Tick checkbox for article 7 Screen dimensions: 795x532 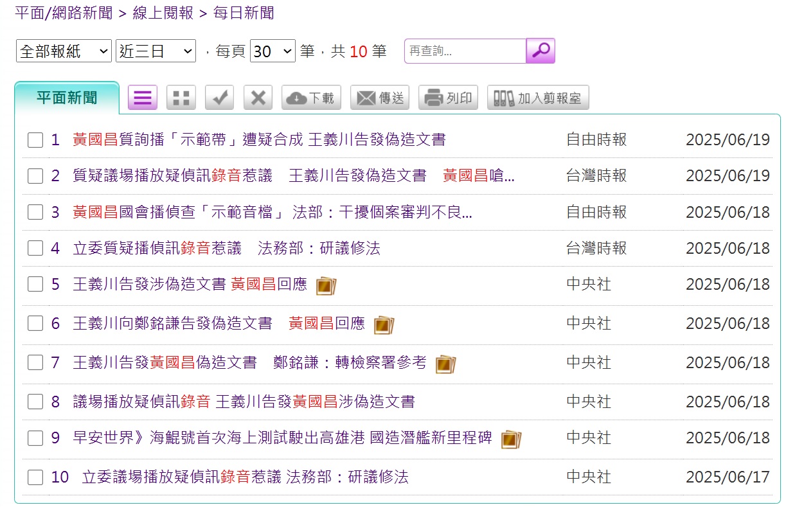click(35, 362)
